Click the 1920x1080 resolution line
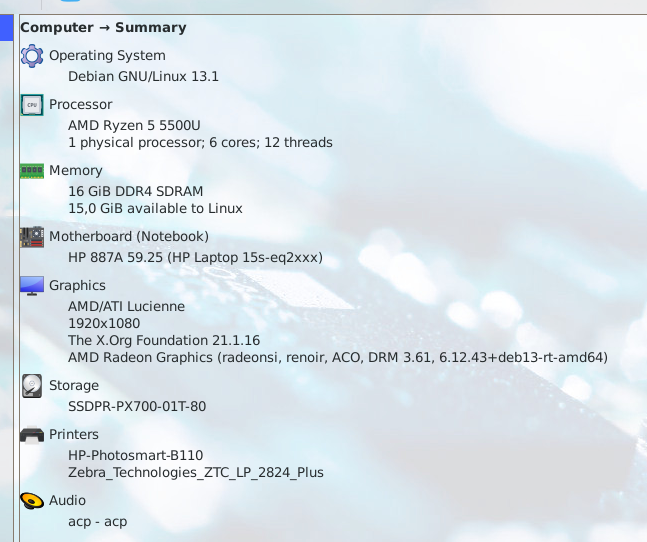 [103, 325]
